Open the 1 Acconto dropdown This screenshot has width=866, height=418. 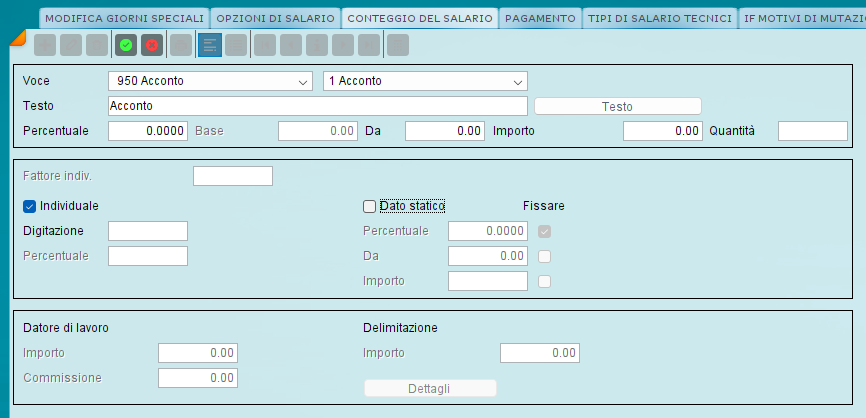[x=425, y=81]
